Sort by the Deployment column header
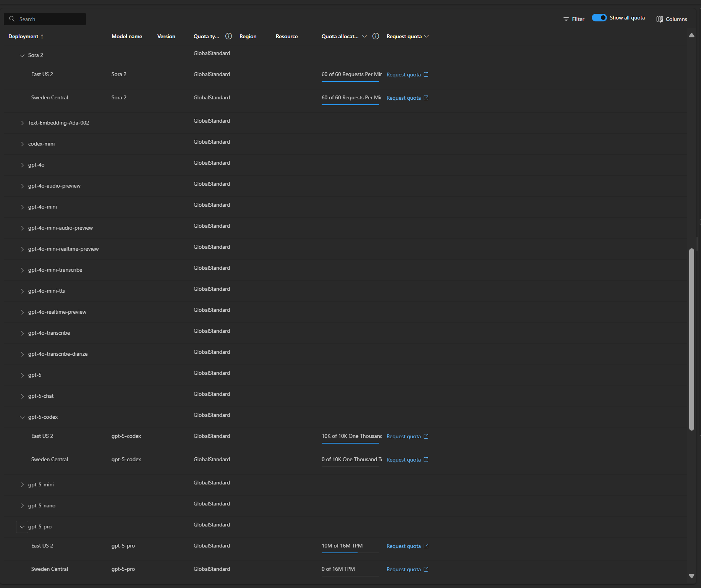The height and width of the screenshot is (588, 701). click(23, 36)
